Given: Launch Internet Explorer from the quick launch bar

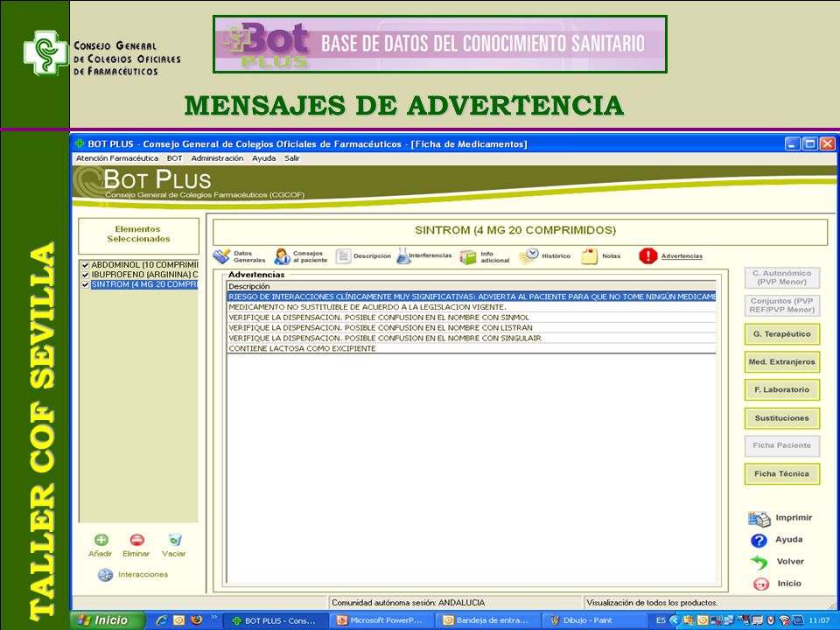Looking at the screenshot, I should (x=161, y=620).
